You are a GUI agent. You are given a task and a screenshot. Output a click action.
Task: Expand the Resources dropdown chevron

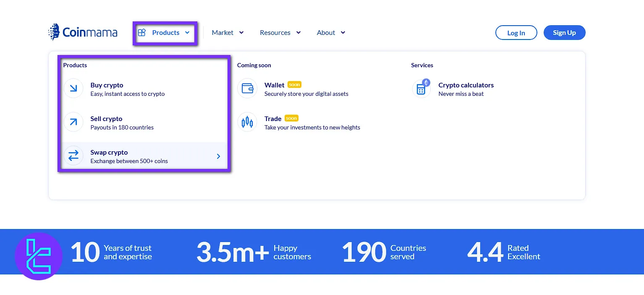[x=298, y=32]
